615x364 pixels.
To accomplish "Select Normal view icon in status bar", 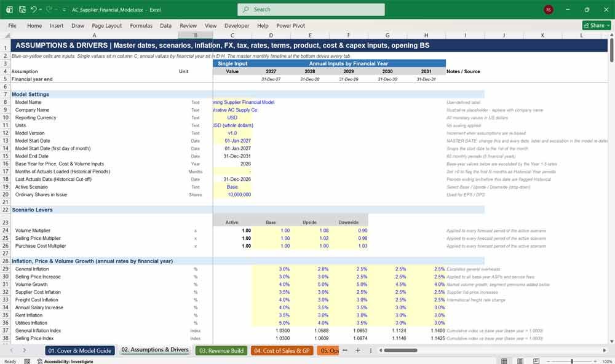I will (x=504, y=361).
